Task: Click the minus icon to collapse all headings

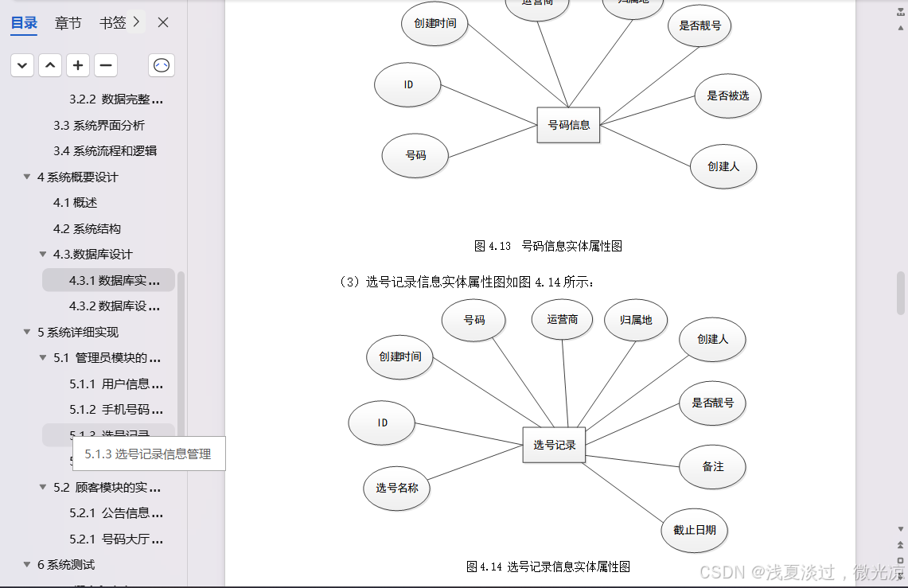Action: (x=105, y=65)
